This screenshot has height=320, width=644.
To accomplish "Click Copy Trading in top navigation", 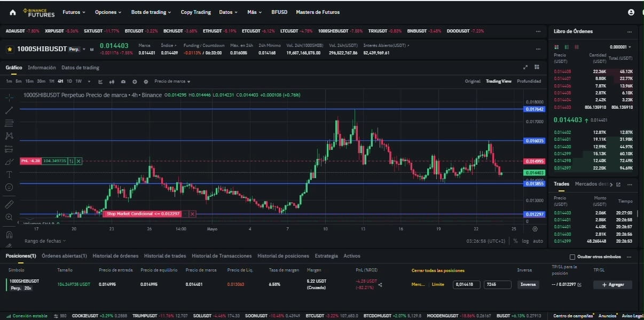I will pos(195,12).
